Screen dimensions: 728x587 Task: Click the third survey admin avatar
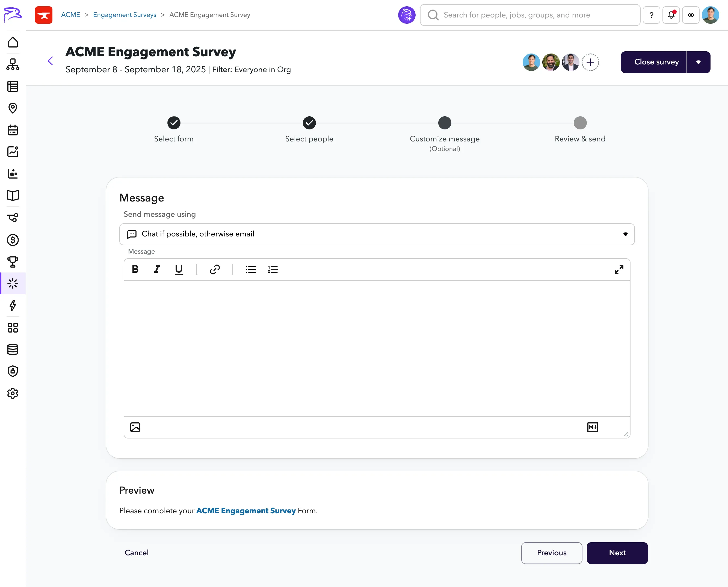pos(570,62)
